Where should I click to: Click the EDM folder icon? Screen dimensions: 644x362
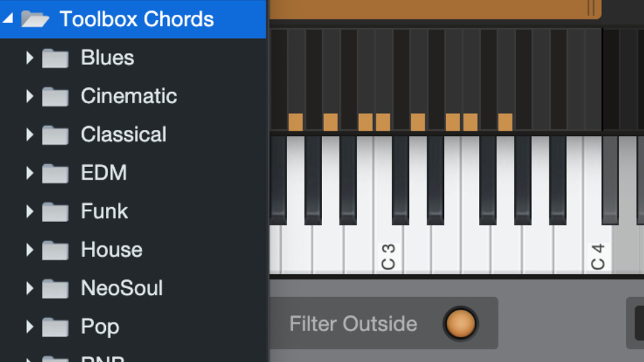(x=55, y=173)
